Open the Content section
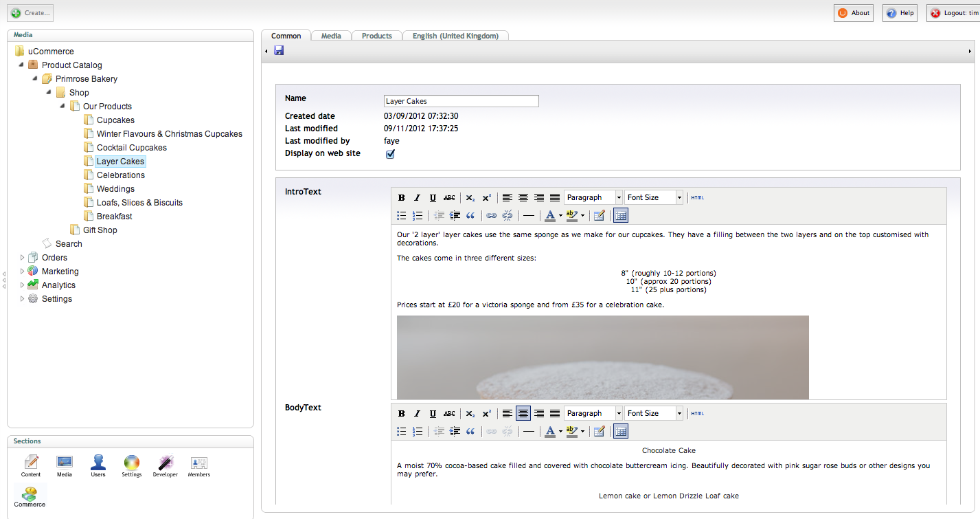980x519 pixels. (x=31, y=466)
